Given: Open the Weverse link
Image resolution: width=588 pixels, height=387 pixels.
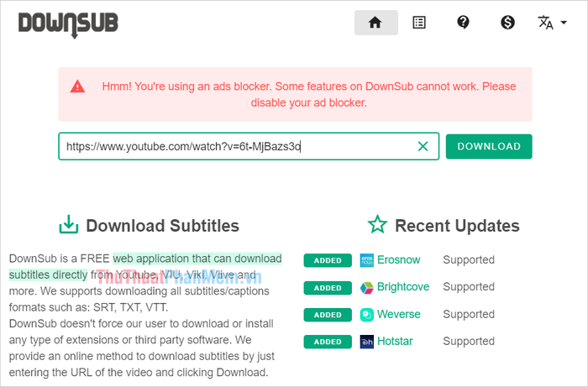Looking at the screenshot, I should (x=399, y=314).
